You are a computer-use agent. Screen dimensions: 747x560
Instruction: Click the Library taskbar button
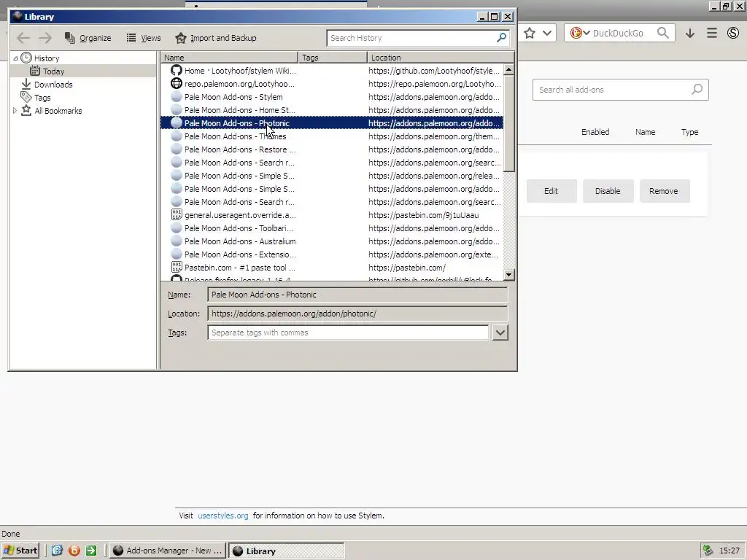click(286, 551)
